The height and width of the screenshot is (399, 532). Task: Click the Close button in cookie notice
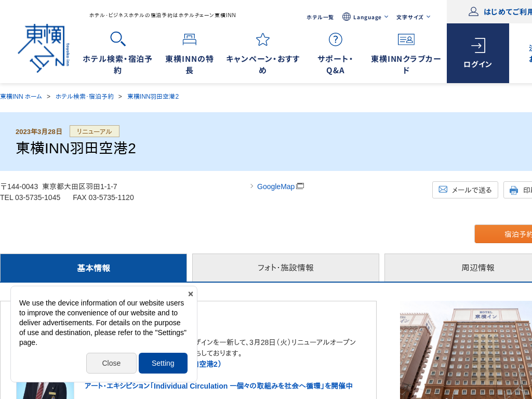point(111,363)
